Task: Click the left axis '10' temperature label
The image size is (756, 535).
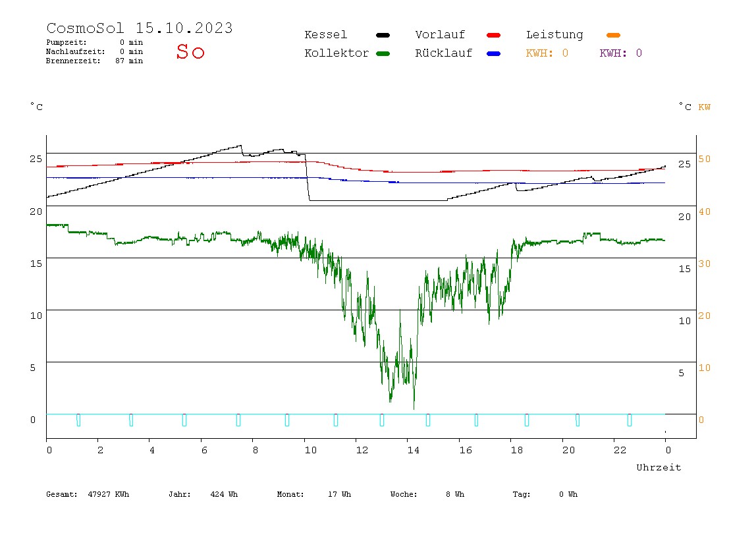Action: point(36,316)
